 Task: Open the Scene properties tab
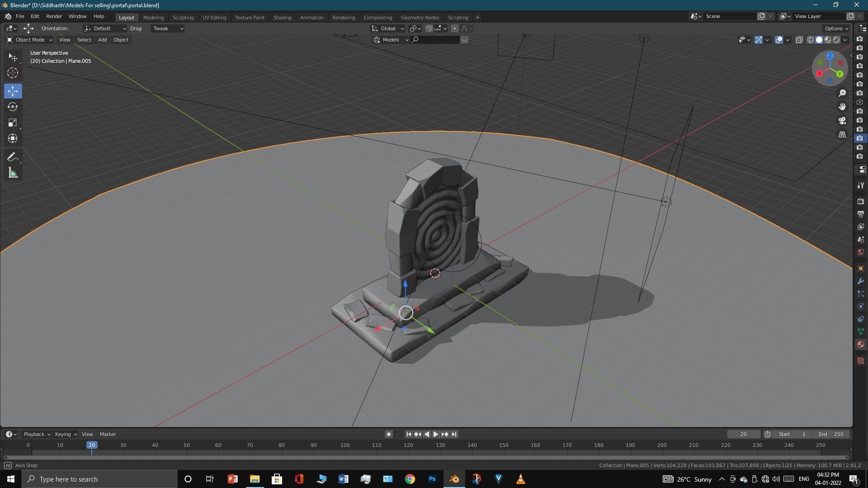(861, 239)
